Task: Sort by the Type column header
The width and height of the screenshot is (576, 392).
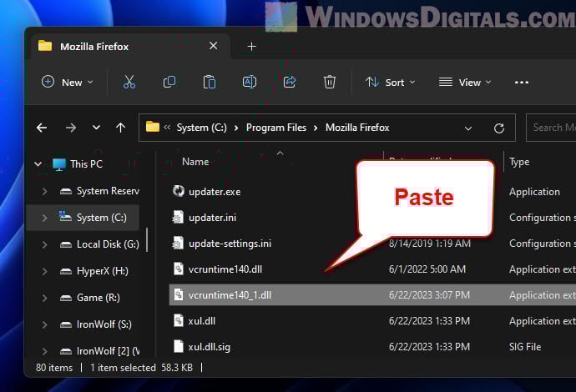Action: pos(519,162)
